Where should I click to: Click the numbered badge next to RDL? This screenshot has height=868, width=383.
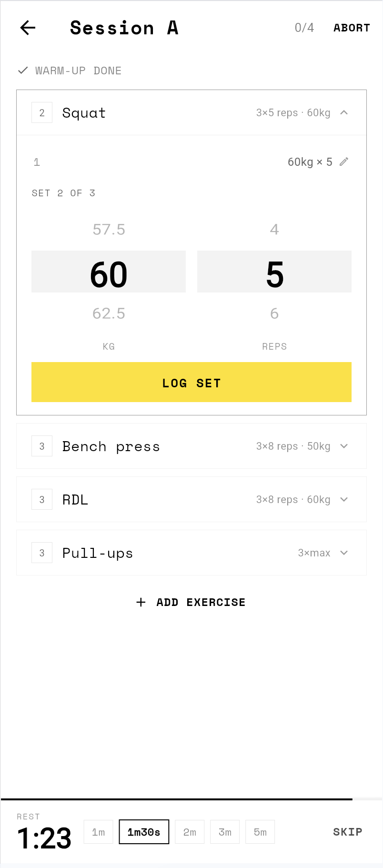point(42,499)
